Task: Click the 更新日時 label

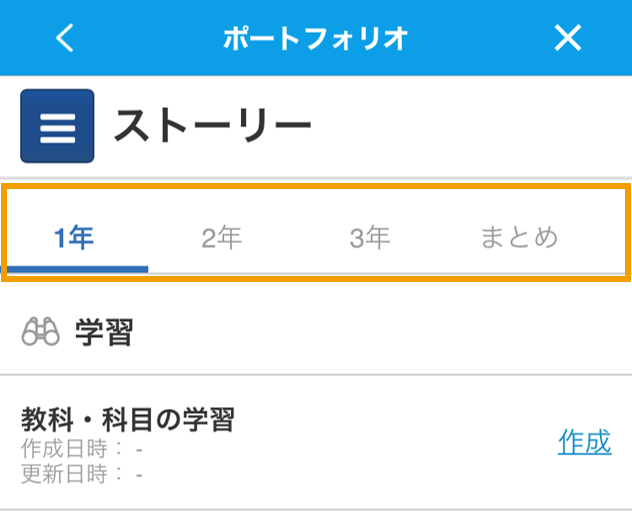Action: click(64, 474)
